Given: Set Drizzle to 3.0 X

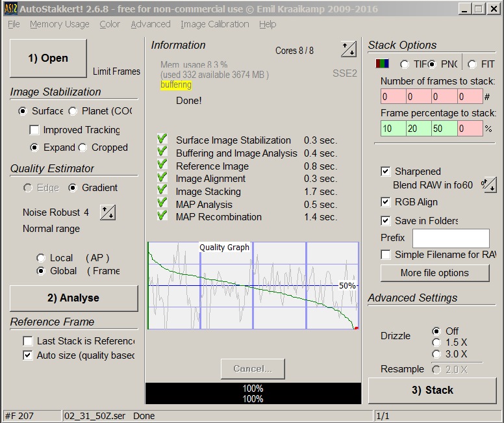Looking at the screenshot, I should point(436,354).
